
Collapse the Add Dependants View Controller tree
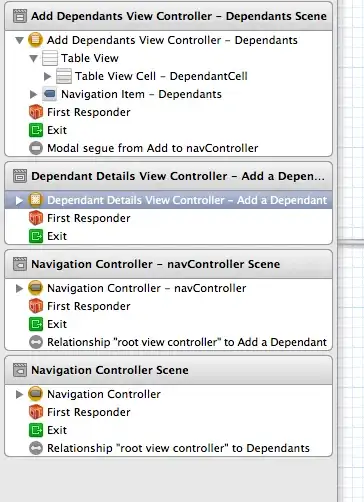coord(19,40)
